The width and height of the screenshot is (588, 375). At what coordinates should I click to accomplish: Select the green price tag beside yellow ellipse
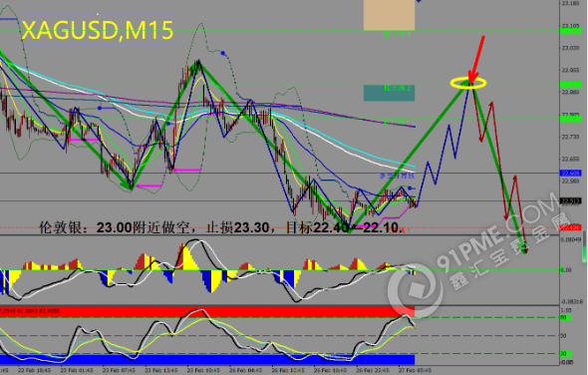point(570,85)
